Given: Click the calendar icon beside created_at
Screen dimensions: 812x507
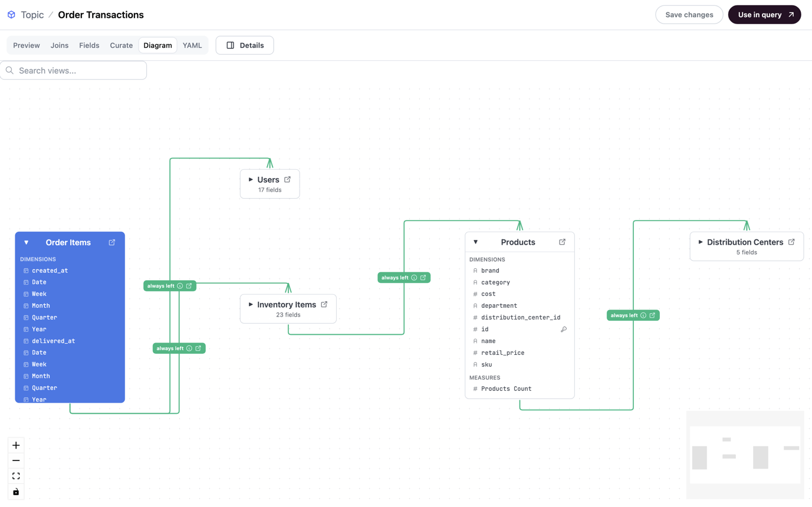Looking at the screenshot, I should [x=26, y=271].
